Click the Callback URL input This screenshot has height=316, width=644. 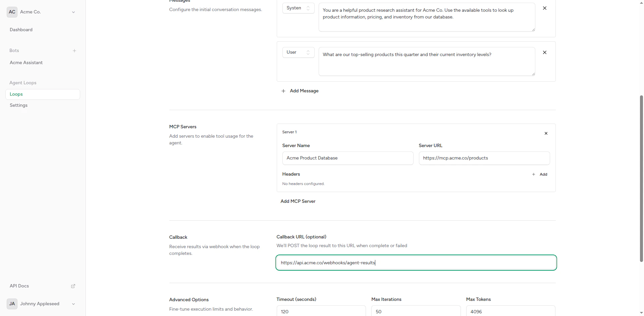416,262
